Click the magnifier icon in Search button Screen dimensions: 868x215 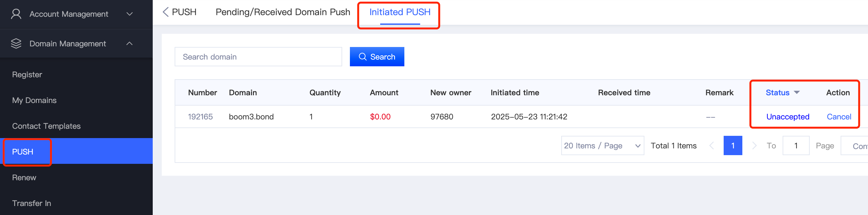[x=362, y=57]
